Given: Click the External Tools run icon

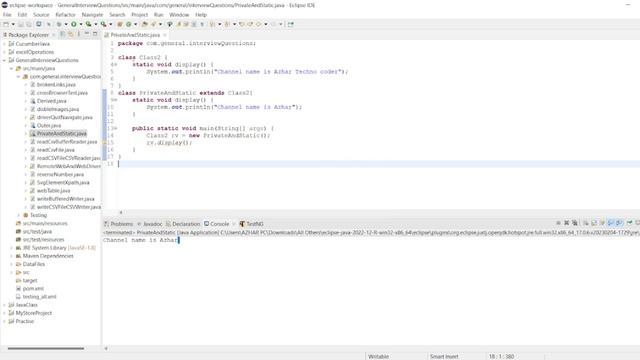Looking at the screenshot, I should (104, 24).
